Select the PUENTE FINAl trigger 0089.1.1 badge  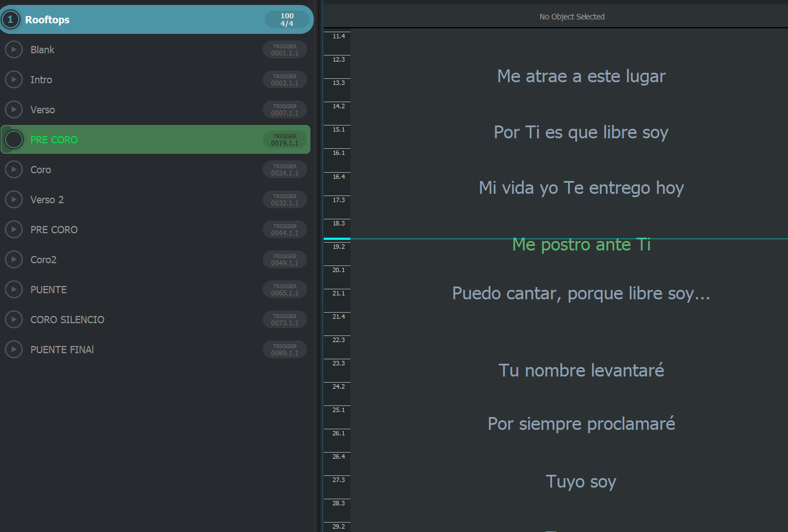pos(284,350)
